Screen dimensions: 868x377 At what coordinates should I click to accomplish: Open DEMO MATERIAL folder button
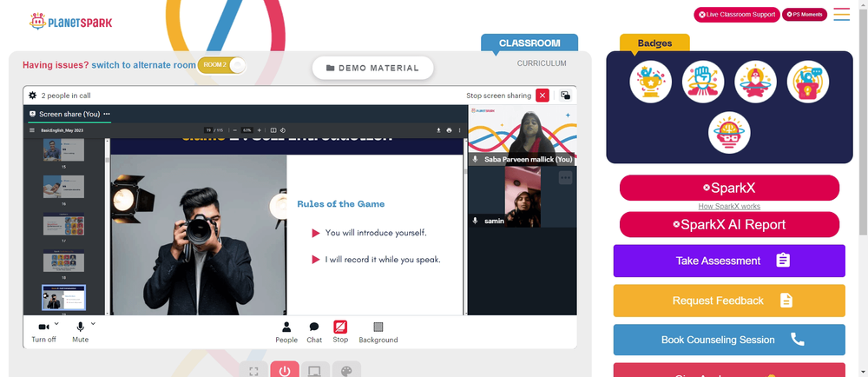372,68
